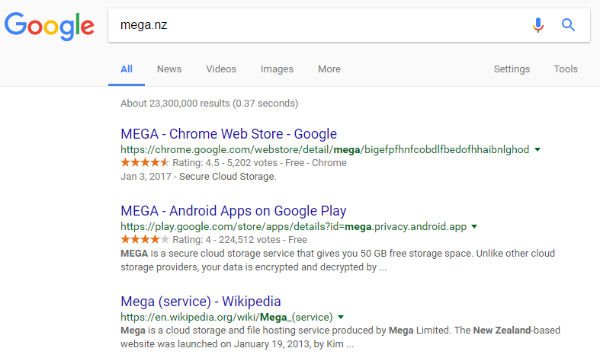Open the Mega (service) - Wikipedia result

coord(201,301)
